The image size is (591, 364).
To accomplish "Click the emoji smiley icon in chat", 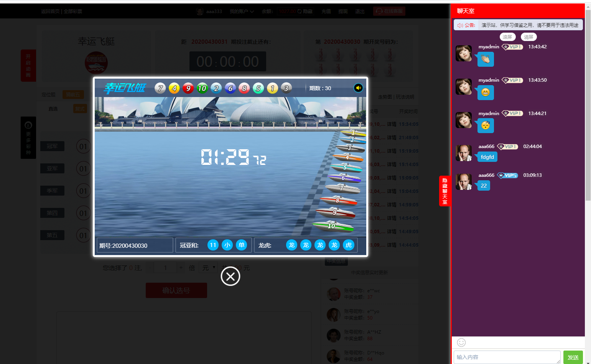I will coord(461,342).
